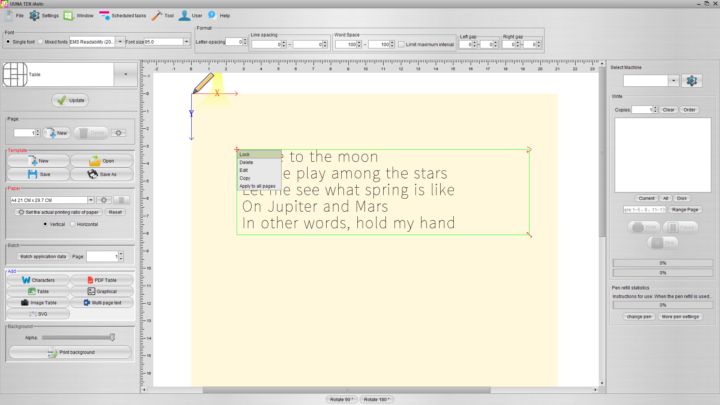This screenshot has height=405, width=720.
Task: Open the Tool menu
Action: click(x=163, y=16)
